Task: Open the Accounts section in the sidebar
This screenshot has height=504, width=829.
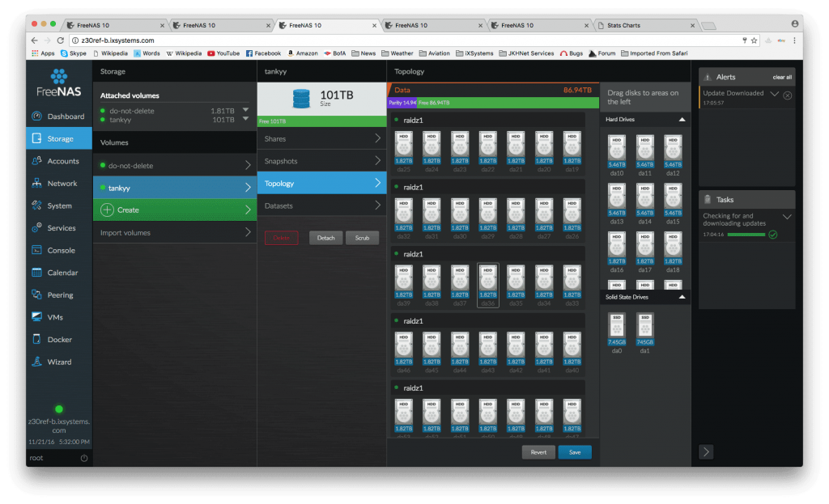Action: point(58,161)
